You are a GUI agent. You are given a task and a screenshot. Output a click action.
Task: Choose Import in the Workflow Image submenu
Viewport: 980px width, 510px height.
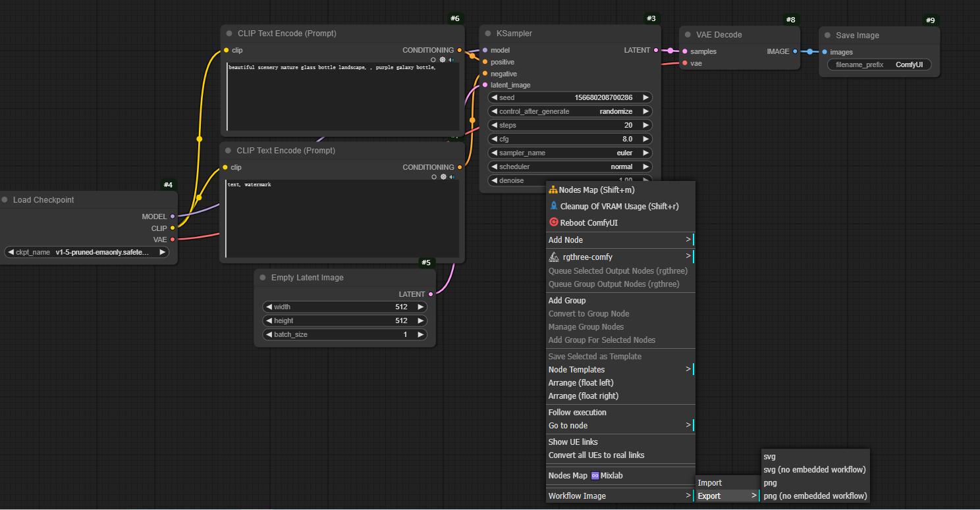[x=710, y=483]
